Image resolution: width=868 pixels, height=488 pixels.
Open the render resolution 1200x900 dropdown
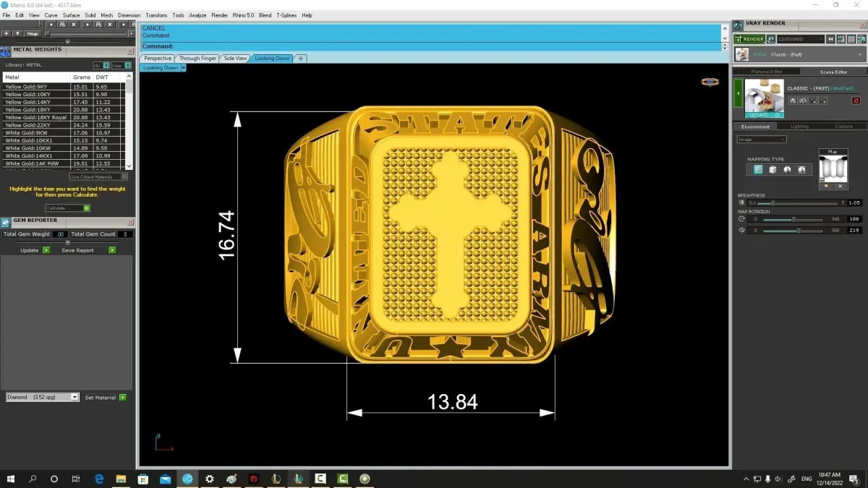[801, 39]
